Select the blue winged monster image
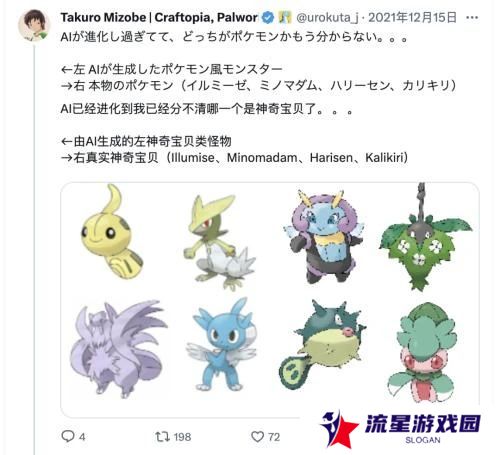The height and width of the screenshot is (455, 500). [221, 345]
